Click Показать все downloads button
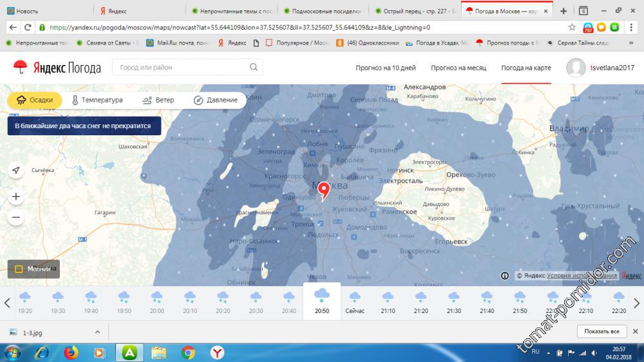The image size is (644, 362). (601, 331)
